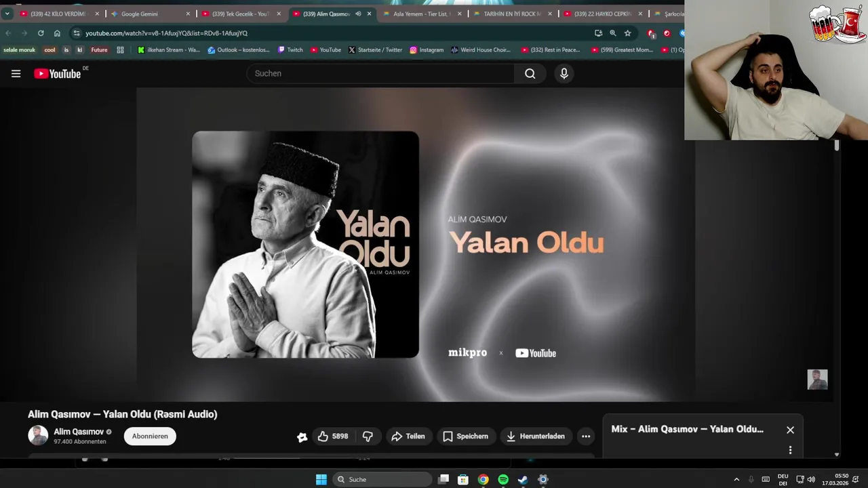Image resolution: width=868 pixels, height=488 pixels.
Task: Switch to Asla Yemem Tier List tab
Action: click(x=422, y=14)
